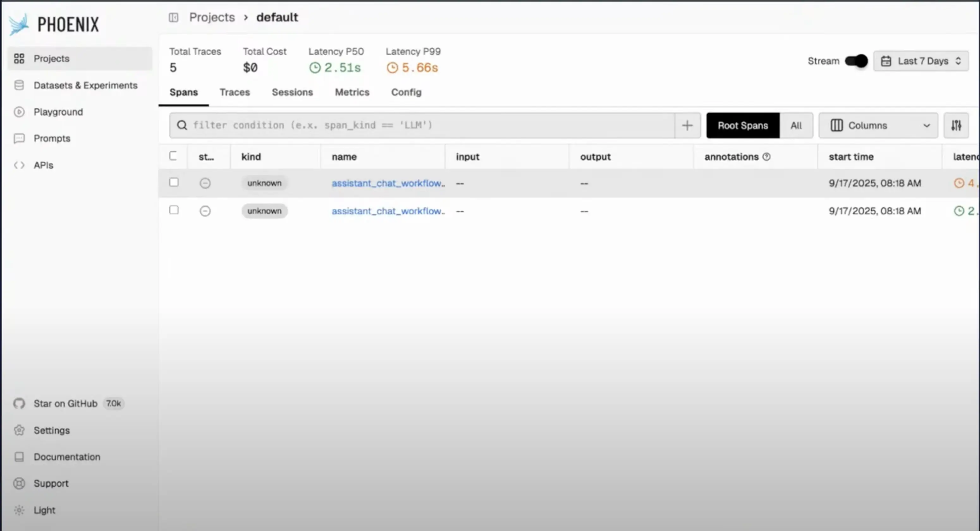Select the first assistant_chat_workflow row checkbox
The width and height of the screenshot is (980, 531).
174,182
